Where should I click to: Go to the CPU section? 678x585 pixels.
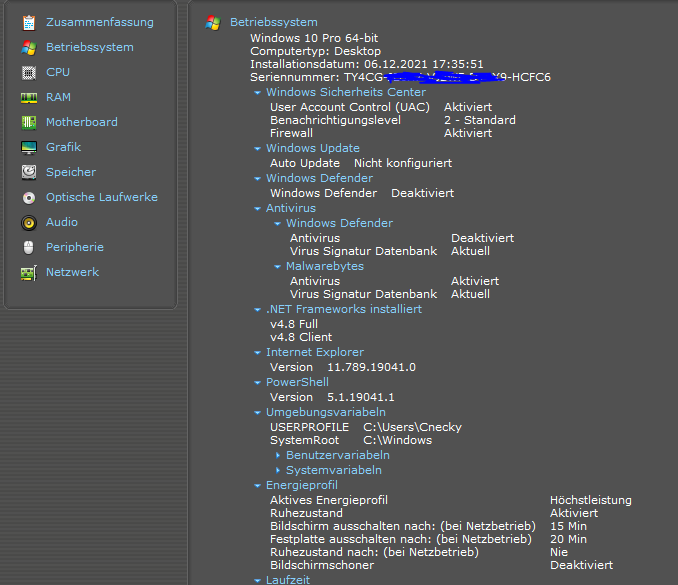58,72
